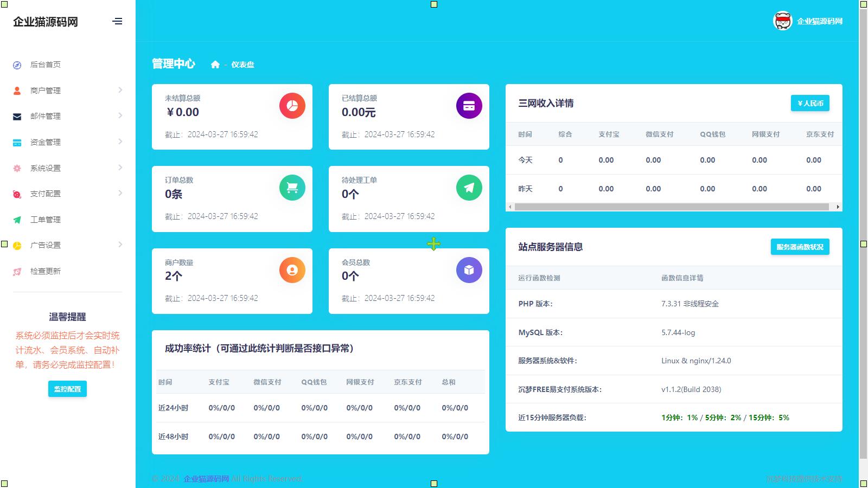Click the ¥人民币 button
This screenshot has height=488, width=868.
[x=810, y=103]
